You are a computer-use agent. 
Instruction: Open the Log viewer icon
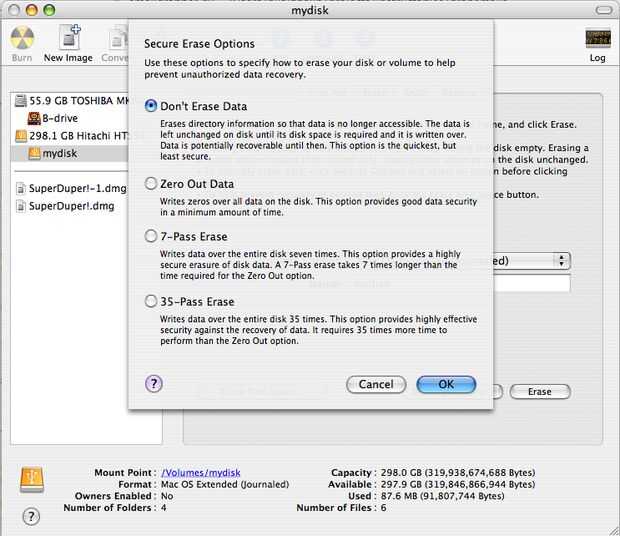tap(598, 40)
